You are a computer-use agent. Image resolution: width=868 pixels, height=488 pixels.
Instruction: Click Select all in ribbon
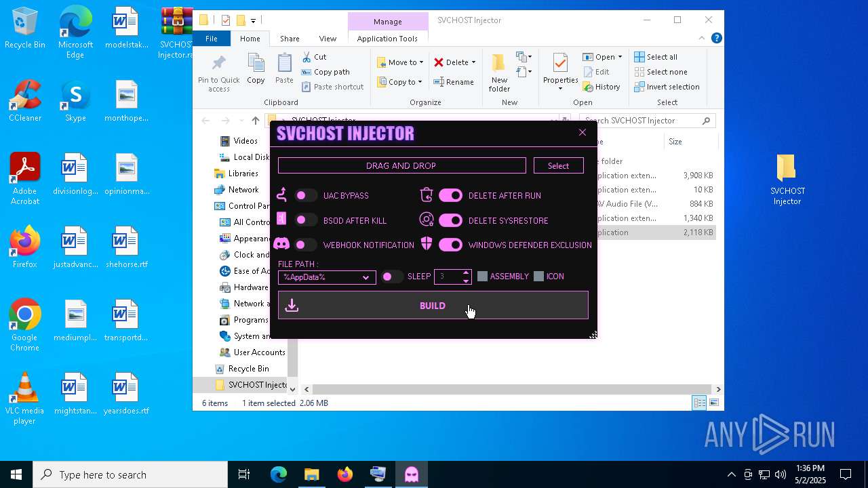pos(656,57)
